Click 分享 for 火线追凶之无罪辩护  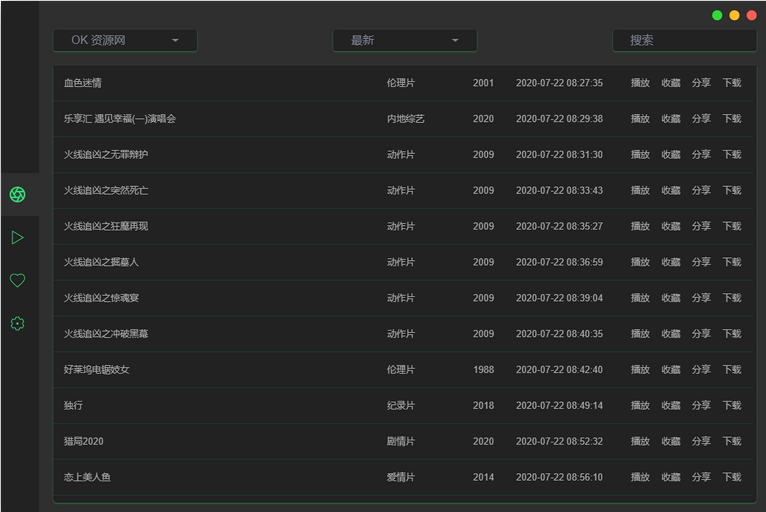(701, 154)
